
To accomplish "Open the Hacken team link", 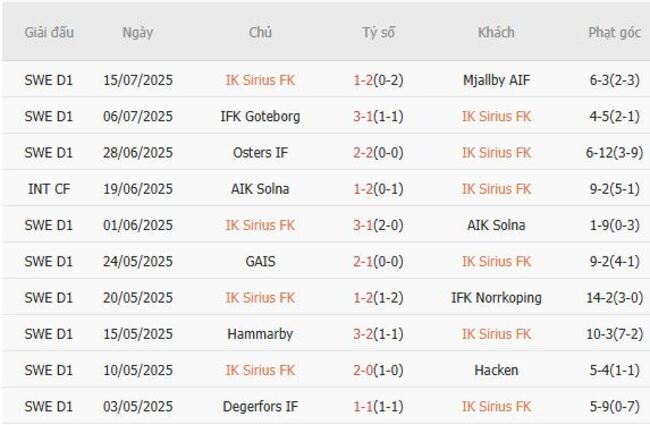I will (x=496, y=370).
